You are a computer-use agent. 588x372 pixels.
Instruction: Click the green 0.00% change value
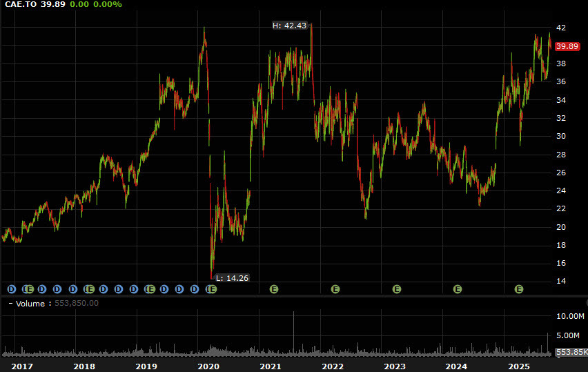point(108,5)
